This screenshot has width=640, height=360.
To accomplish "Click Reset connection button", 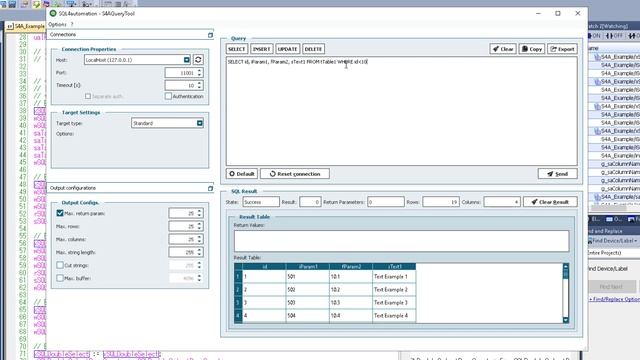I will tap(295, 173).
